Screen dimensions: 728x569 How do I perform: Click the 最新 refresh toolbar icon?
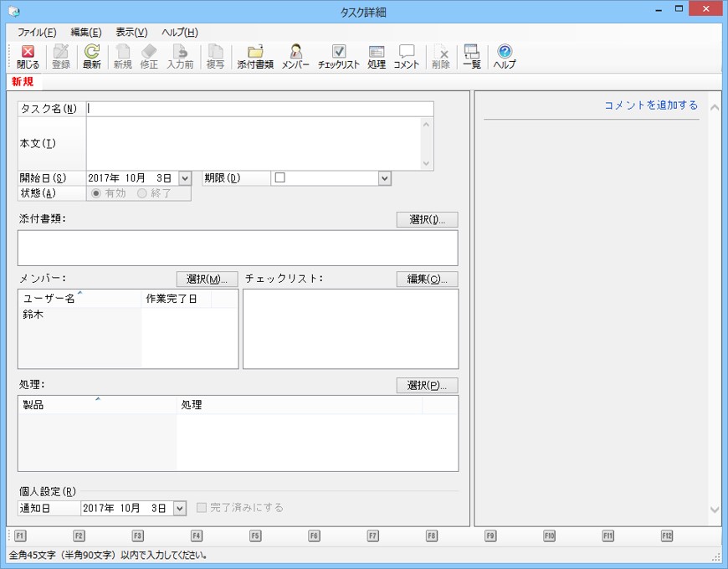tap(91, 57)
